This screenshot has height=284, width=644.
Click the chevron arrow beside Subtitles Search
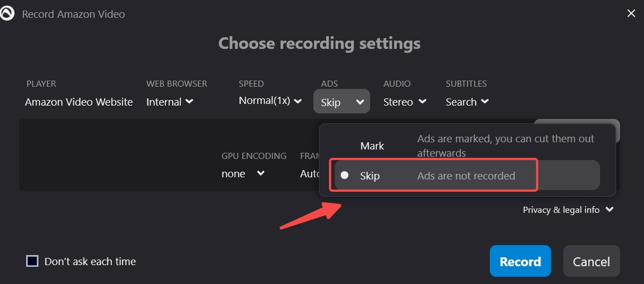485,101
